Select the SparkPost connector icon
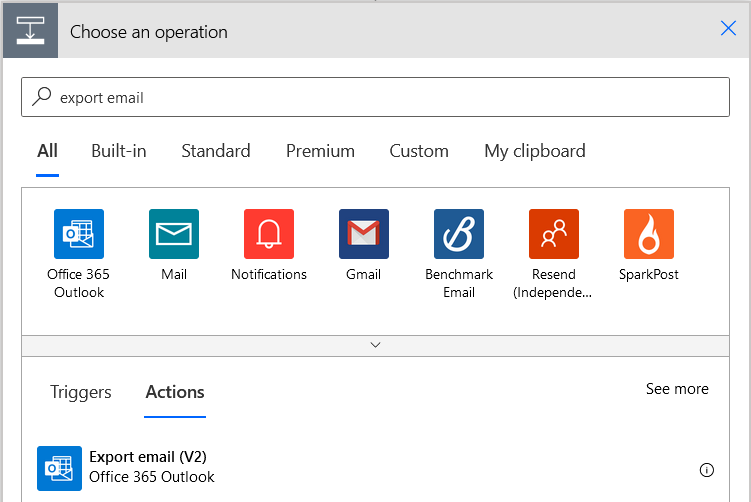The width and height of the screenshot is (751, 502). [x=649, y=234]
